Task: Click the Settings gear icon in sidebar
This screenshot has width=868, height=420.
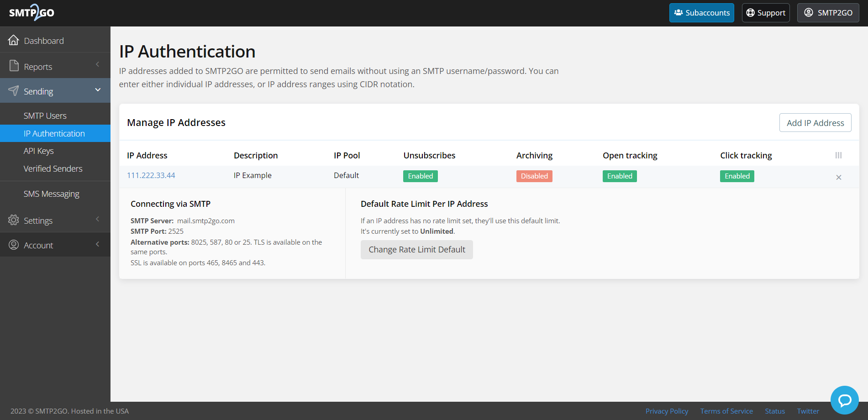Action: pyautogui.click(x=14, y=220)
